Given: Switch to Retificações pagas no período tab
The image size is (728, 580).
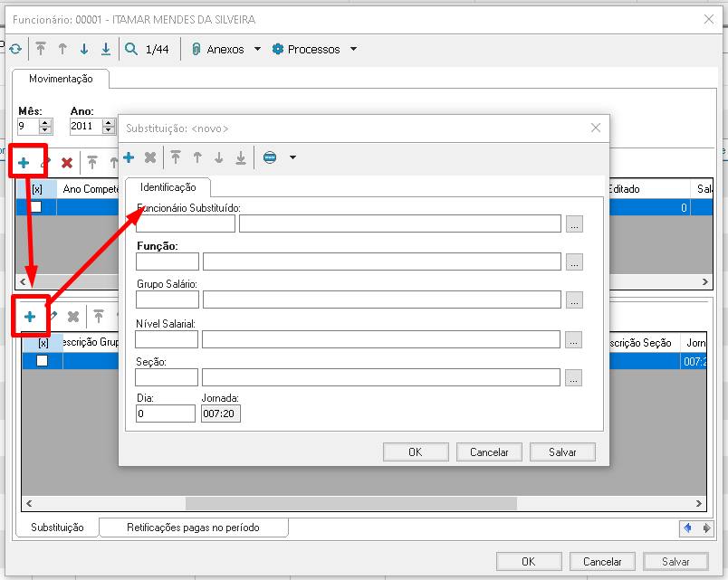Looking at the screenshot, I should pyautogui.click(x=193, y=528).
